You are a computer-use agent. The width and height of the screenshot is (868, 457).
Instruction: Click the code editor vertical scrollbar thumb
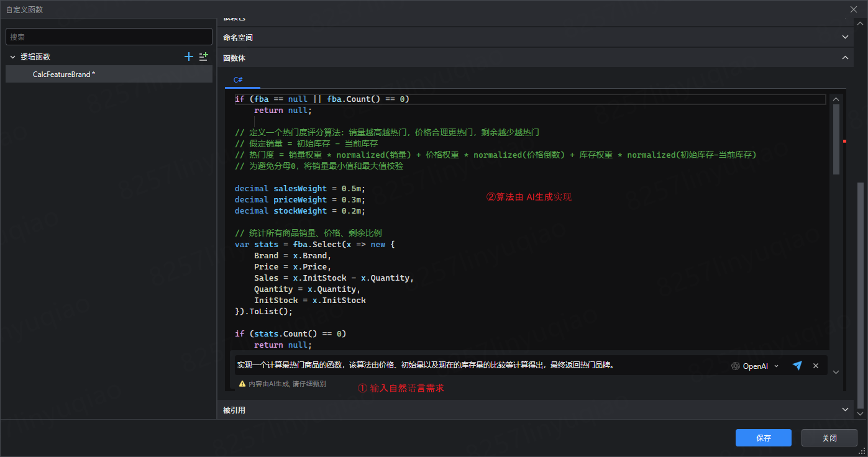point(836,140)
